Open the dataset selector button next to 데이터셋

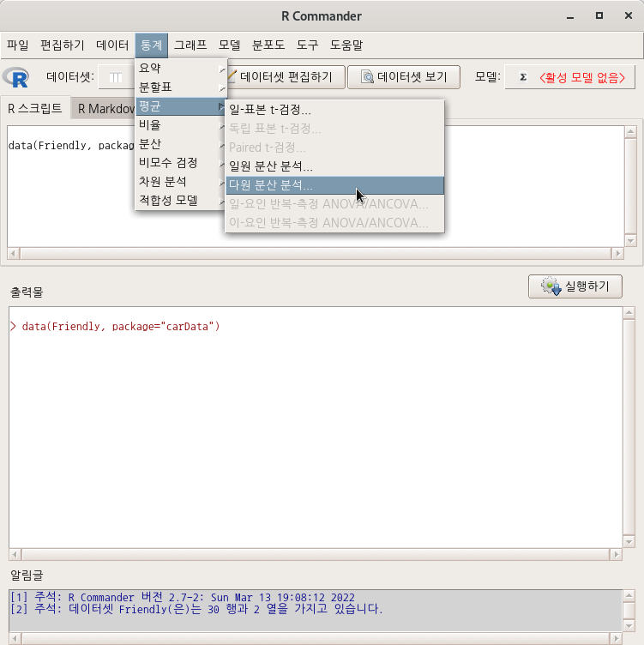tap(117, 77)
